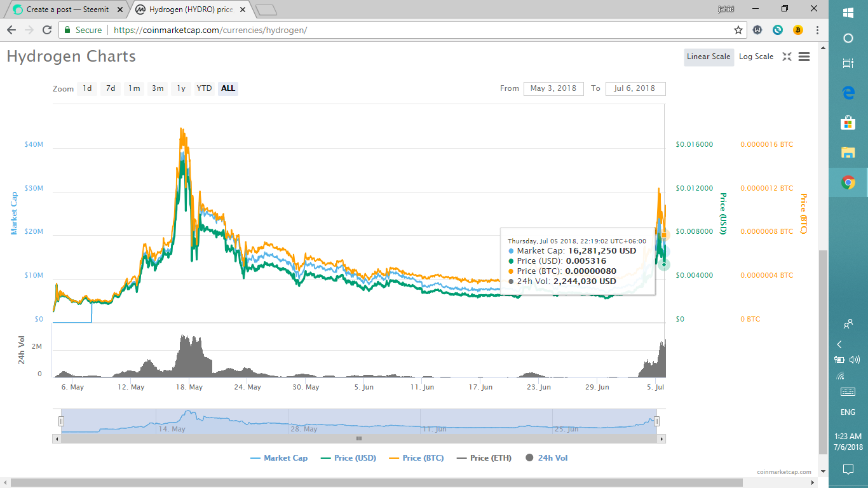Image resolution: width=868 pixels, height=488 pixels.
Task: Toggle the 24h Vol series in legend
Action: pyautogui.click(x=547, y=458)
